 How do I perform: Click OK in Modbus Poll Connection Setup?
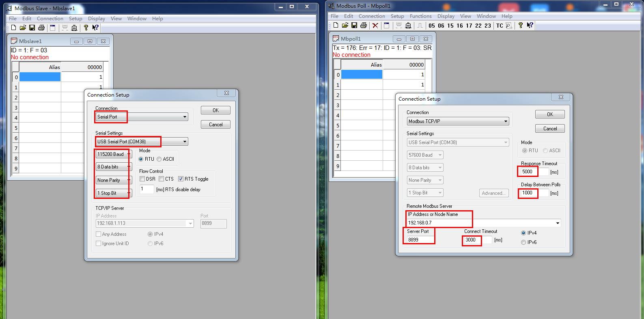(550, 114)
